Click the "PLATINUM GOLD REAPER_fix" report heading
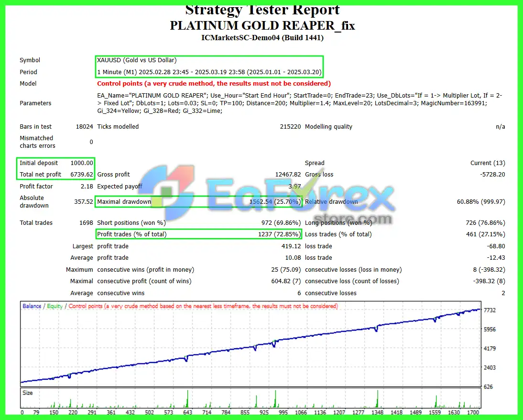Image resolution: width=523 pixels, height=420 pixels. tap(262, 25)
